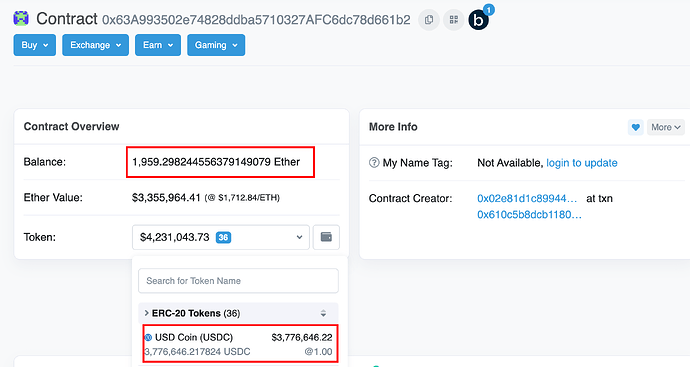Open the More options dropdown

665,127
